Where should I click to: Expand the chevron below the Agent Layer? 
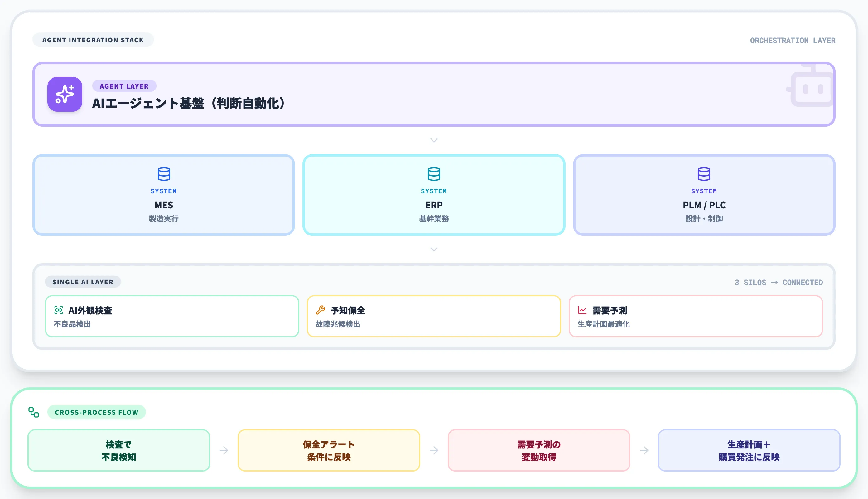(434, 140)
